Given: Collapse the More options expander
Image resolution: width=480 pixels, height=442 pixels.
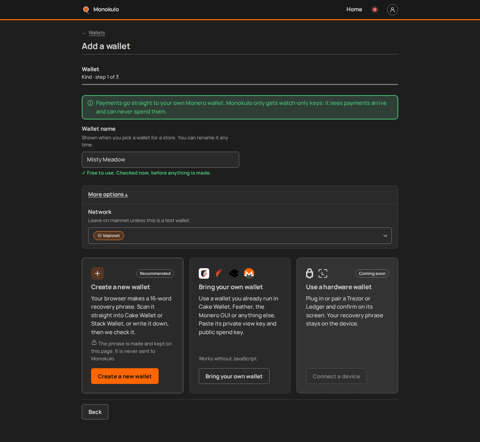Looking at the screenshot, I should click(108, 194).
